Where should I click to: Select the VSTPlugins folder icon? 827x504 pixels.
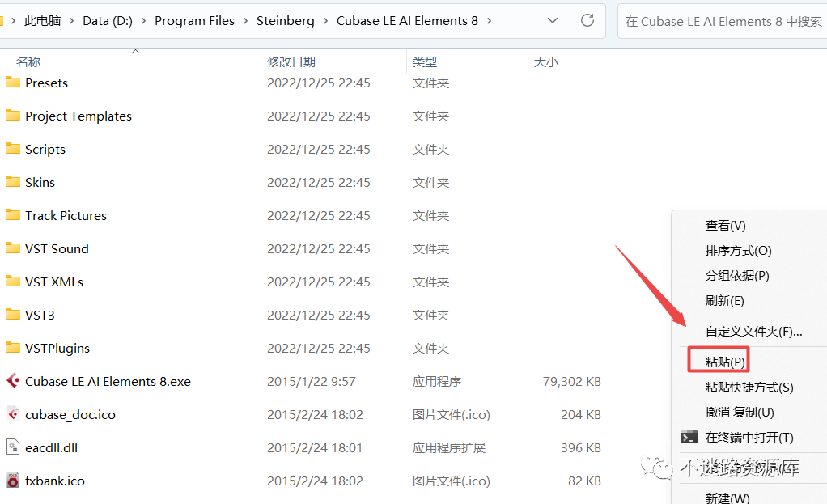[x=13, y=348]
